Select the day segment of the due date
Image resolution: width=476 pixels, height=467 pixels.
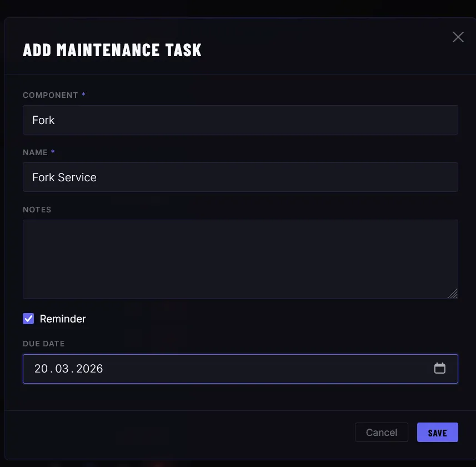coord(39,369)
